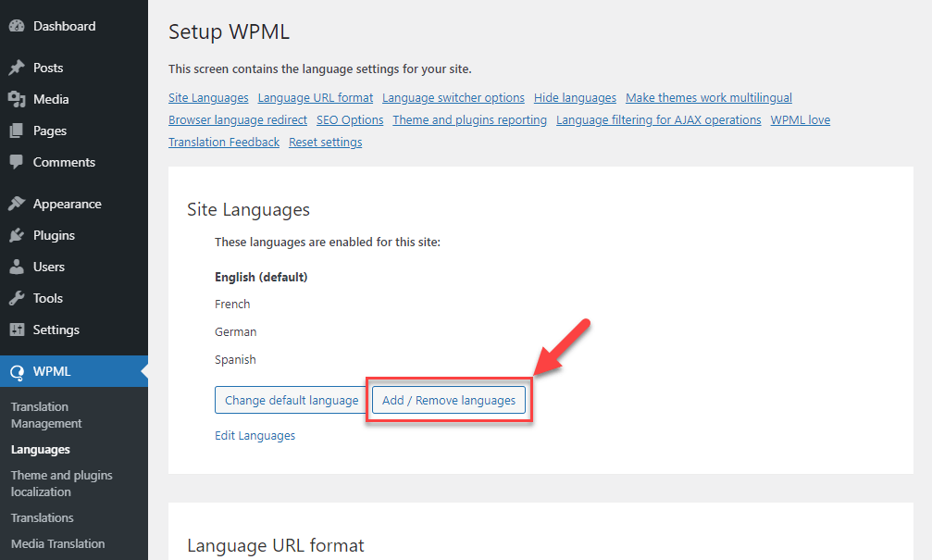Open the Posts menu item
The height and width of the screenshot is (560, 932).
[48, 68]
